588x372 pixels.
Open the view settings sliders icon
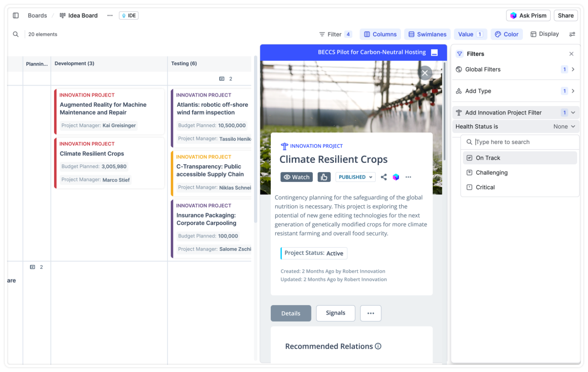point(572,34)
